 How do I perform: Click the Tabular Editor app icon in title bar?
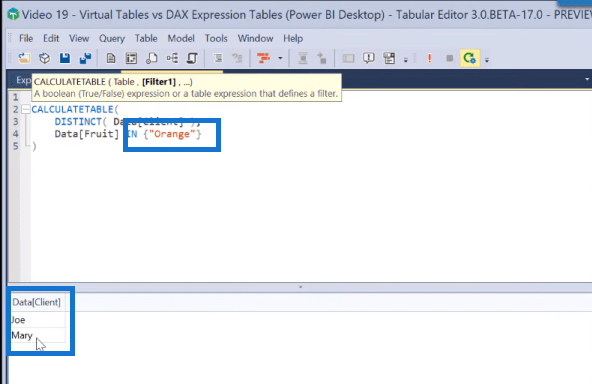[x=13, y=14]
